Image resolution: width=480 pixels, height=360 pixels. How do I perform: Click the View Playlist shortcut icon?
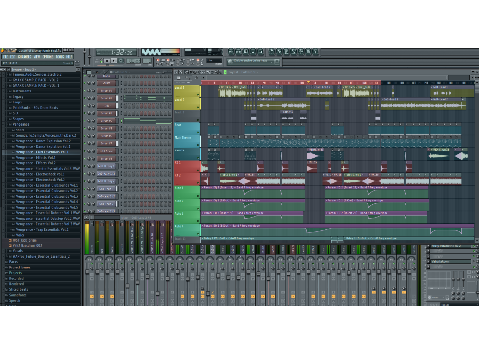[x=231, y=52]
